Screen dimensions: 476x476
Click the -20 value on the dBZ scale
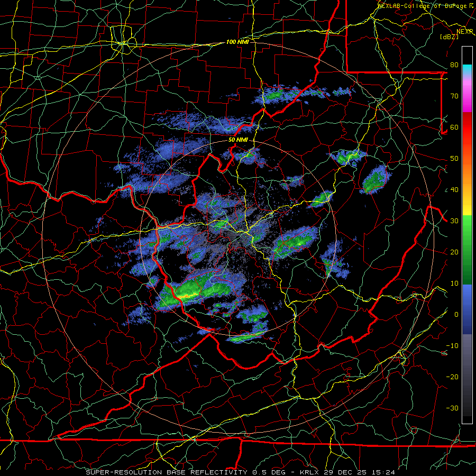(452, 377)
